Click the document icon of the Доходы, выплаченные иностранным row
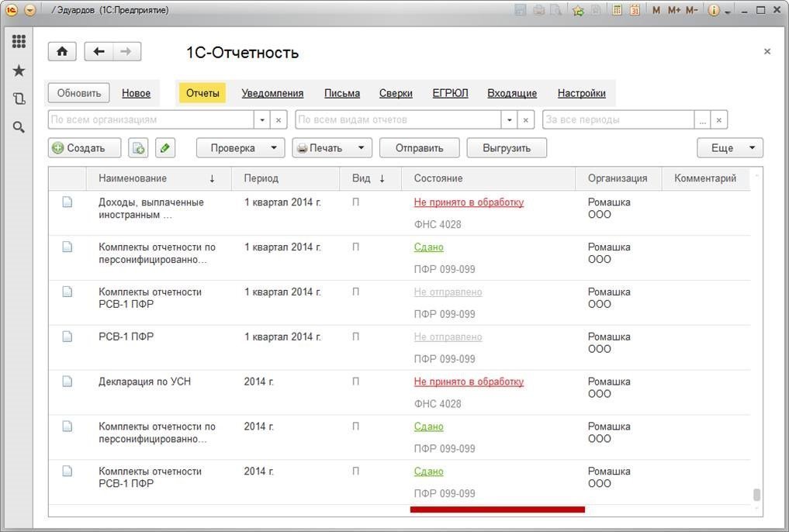789x532 pixels. tap(67, 202)
